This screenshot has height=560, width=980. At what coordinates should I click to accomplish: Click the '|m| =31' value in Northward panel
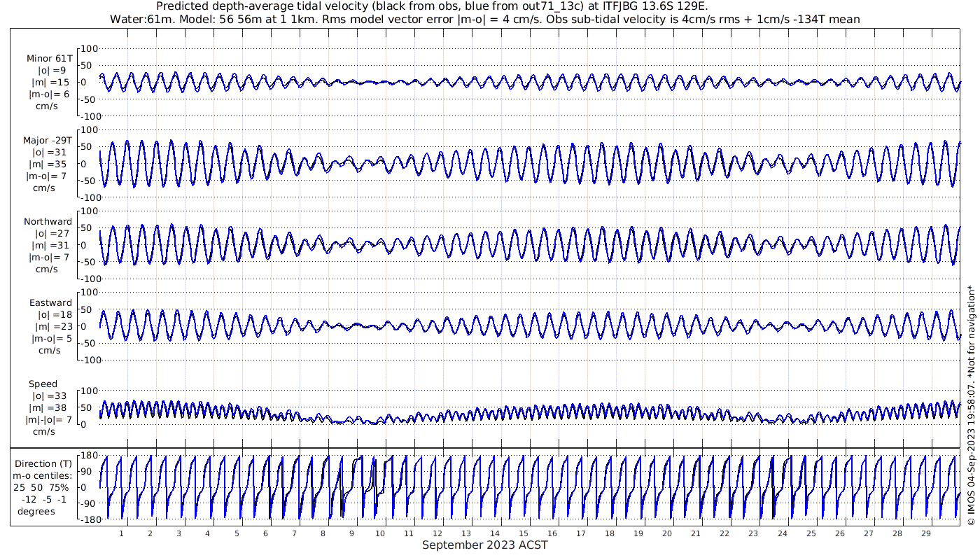point(53,246)
